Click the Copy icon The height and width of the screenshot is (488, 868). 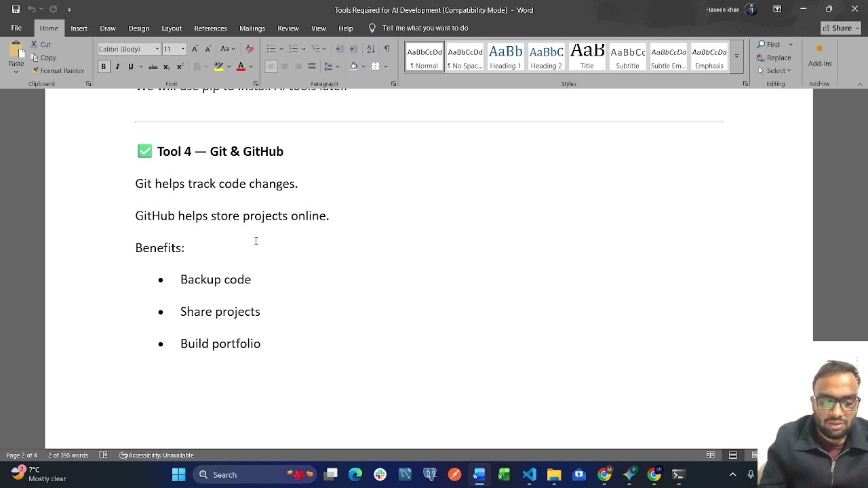tap(34, 58)
